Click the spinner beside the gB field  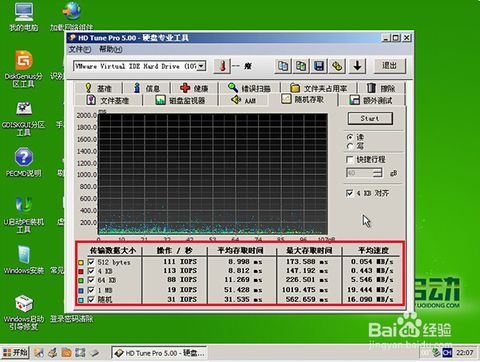click(x=378, y=173)
